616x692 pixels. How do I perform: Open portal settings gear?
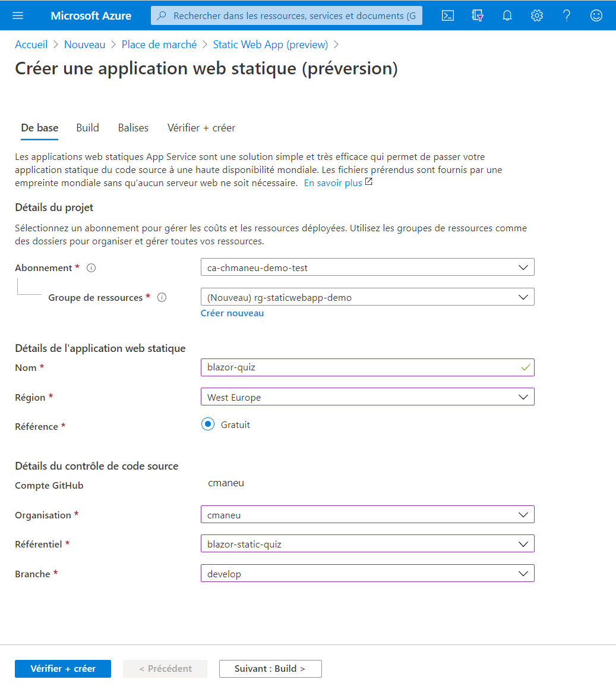[537, 15]
